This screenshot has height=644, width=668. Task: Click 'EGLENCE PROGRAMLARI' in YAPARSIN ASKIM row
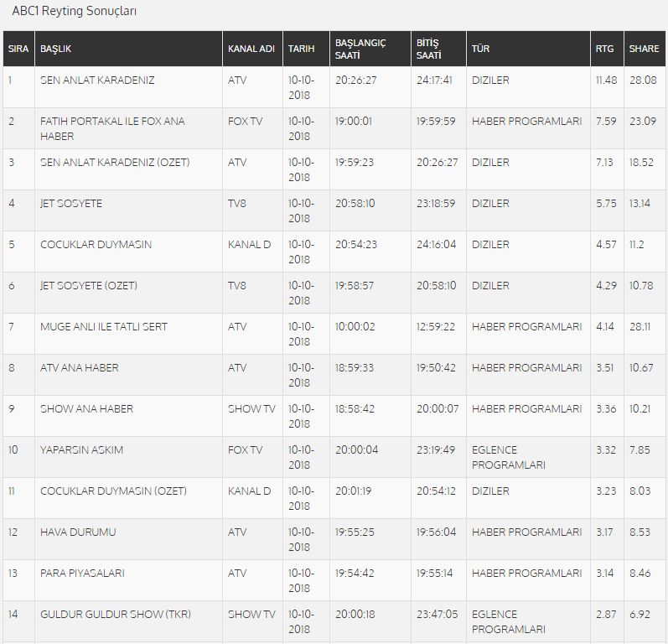(508, 457)
